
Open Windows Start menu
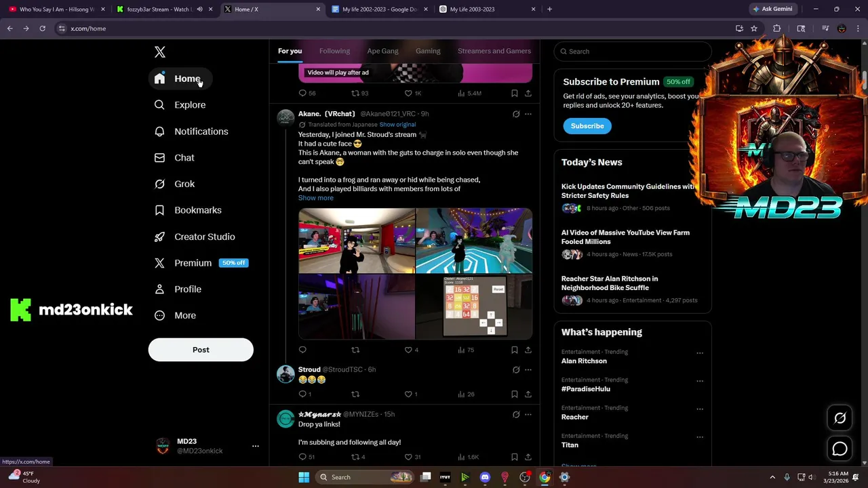click(x=304, y=477)
